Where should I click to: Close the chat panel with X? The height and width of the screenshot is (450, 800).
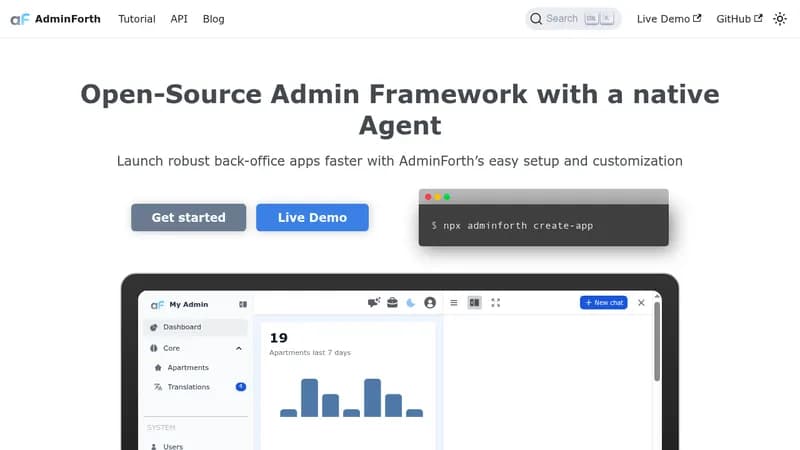coord(641,303)
